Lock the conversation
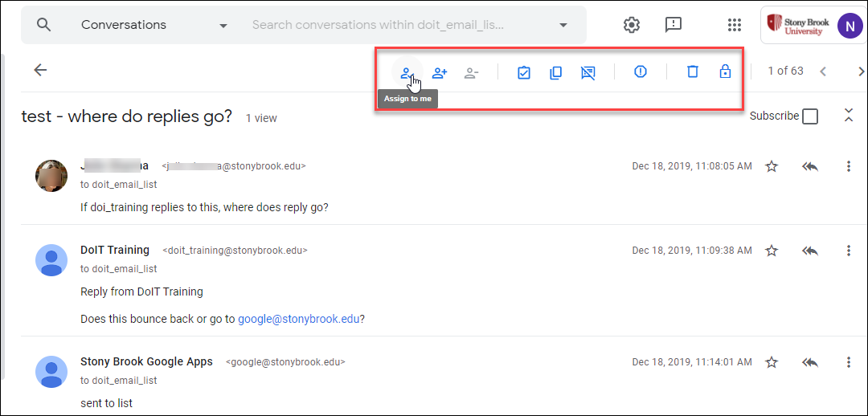 725,71
